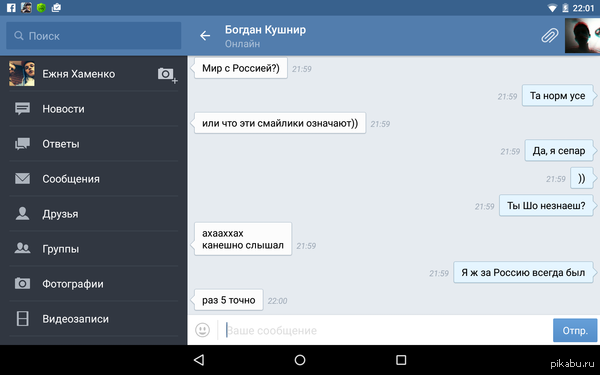Screen dimensions: 600x375
Task: Open Фотографии in the sidebar
Action: [x=94, y=284]
